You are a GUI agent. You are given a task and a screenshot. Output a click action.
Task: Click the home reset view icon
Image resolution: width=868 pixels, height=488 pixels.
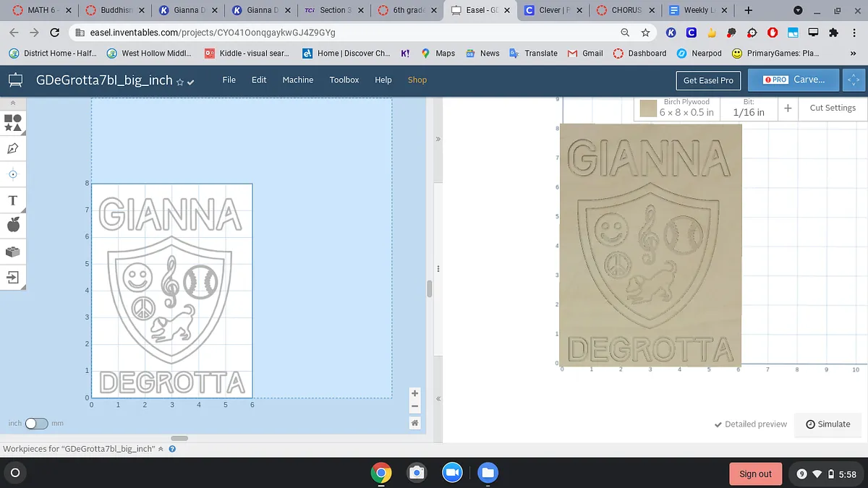click(x=414, y=423)
